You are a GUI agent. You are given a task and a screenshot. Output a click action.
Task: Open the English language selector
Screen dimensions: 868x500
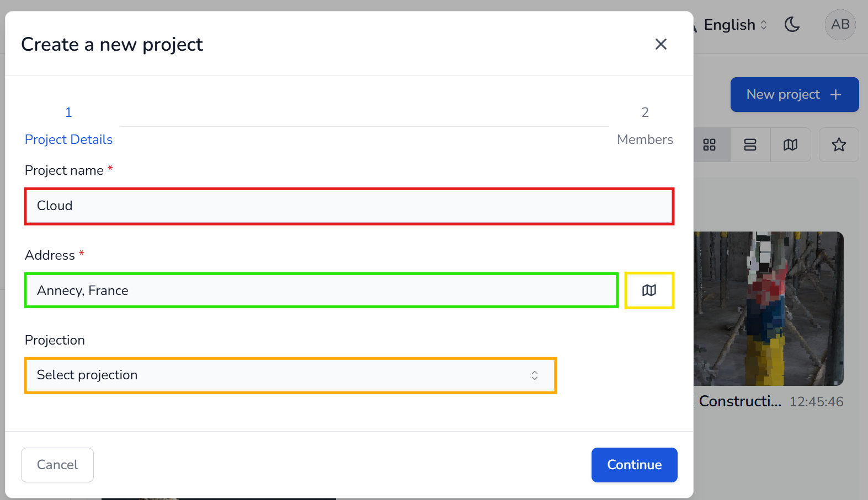coord(735,25)
